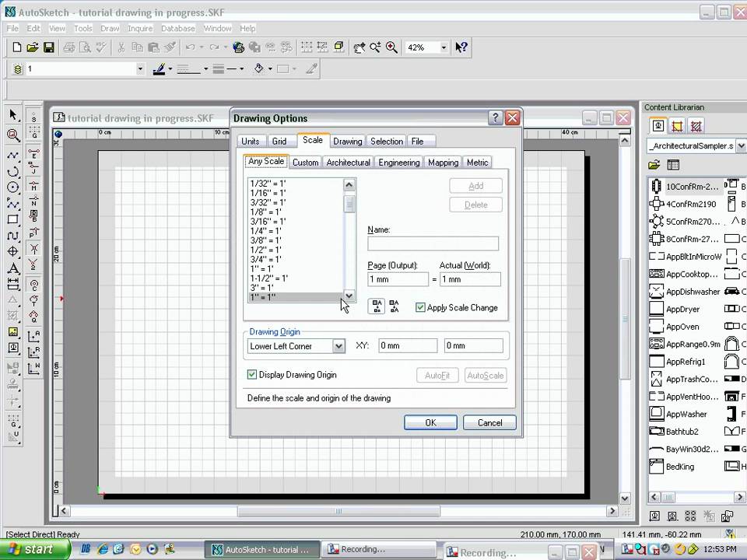Click the Pen color tool in the property toolbar
Screen dimensions: 747x560
[158, 68]
